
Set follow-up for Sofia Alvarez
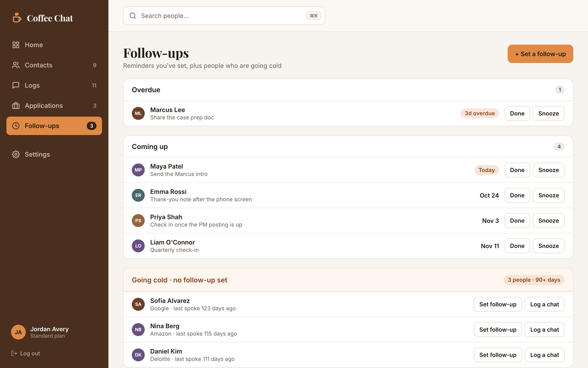point(498,304)
